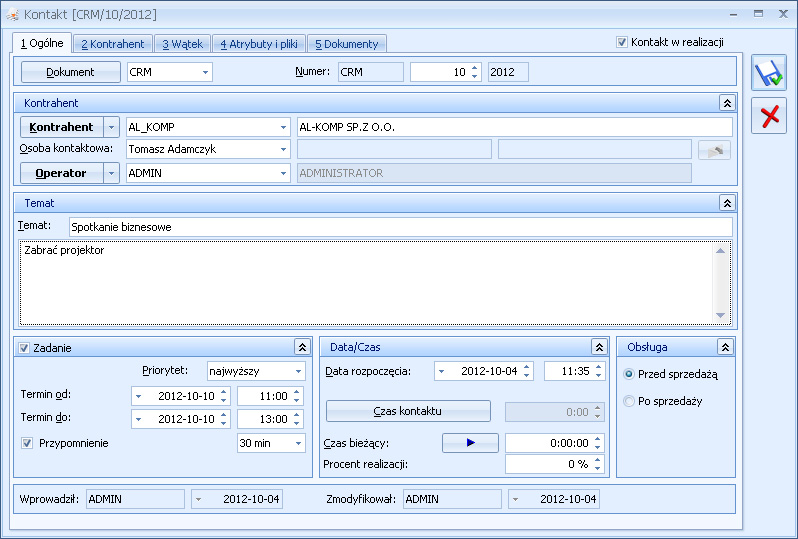Select Po sprzedaży radio button
The height and width of the screenshot is (539, 798).
(x=629, y=401)
